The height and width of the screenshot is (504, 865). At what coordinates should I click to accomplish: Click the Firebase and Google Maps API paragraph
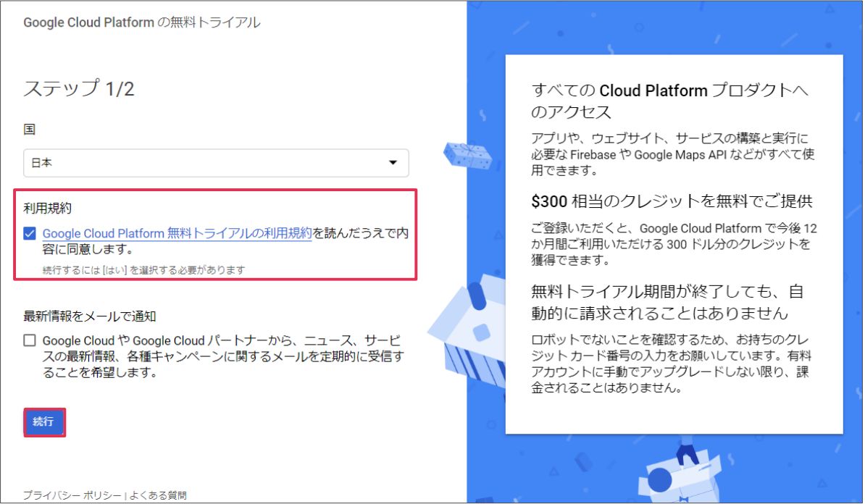tap(672, 154)
